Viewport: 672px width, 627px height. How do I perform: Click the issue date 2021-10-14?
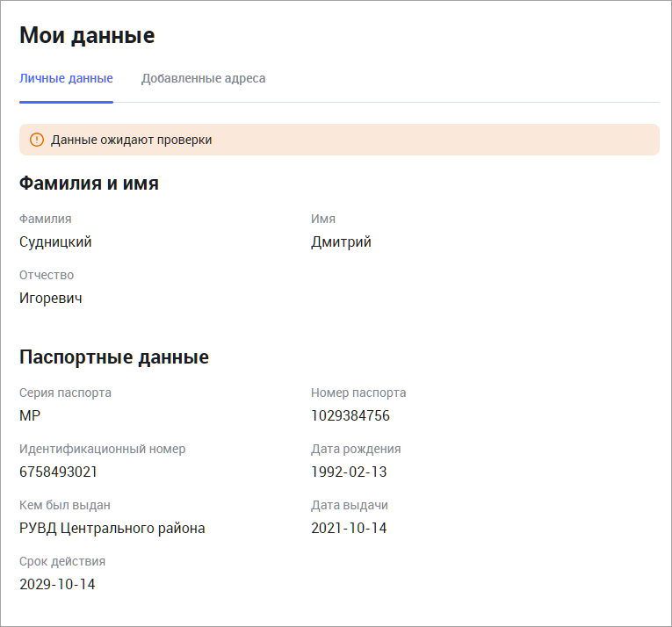(349, 528)
